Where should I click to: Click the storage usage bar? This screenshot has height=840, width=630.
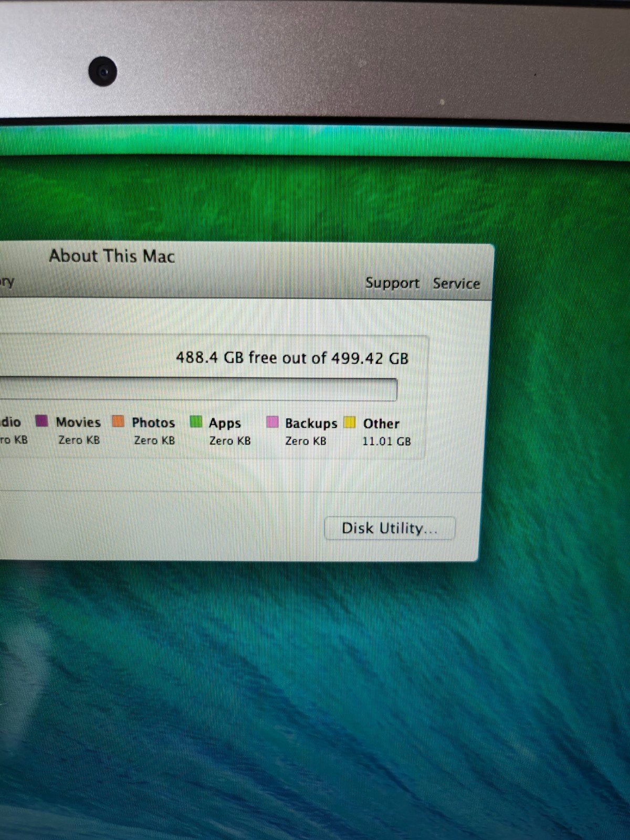198,389
